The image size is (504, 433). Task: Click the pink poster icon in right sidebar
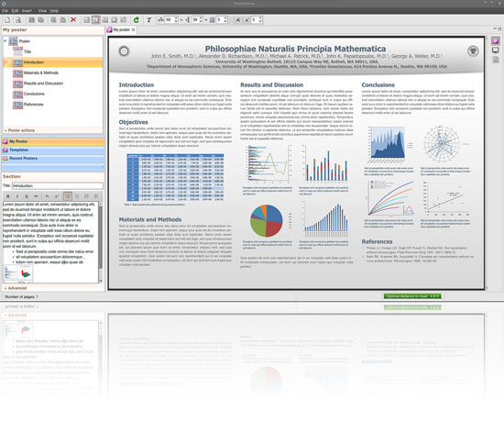pyautogui.click(x=496, y=40)
